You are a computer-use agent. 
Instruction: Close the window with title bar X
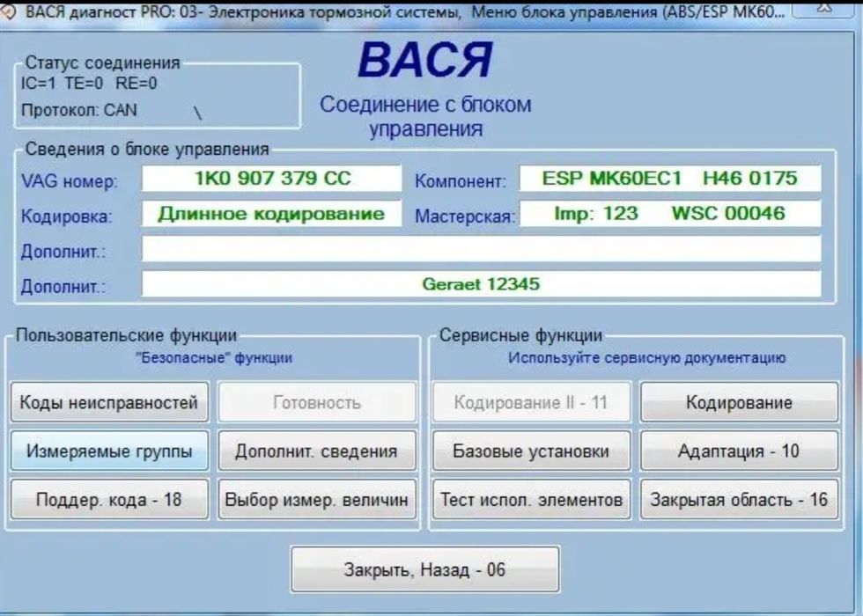pyautogui.click(x=824, y=10)
